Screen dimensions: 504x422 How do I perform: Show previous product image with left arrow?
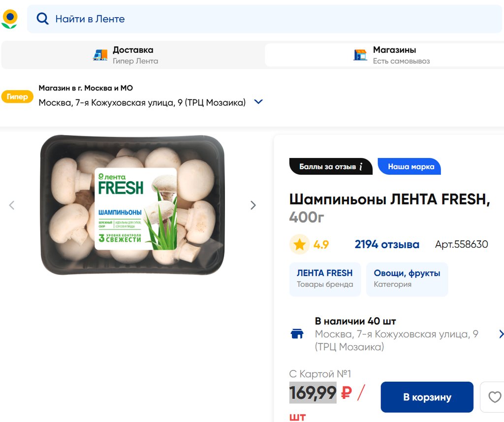[x=12, y=205]
